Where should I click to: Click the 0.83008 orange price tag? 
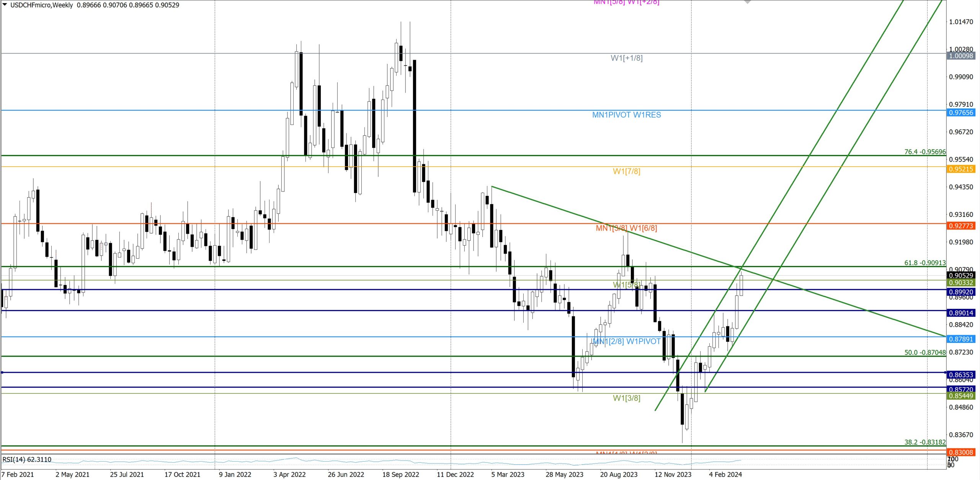click(x=961, y=452)
